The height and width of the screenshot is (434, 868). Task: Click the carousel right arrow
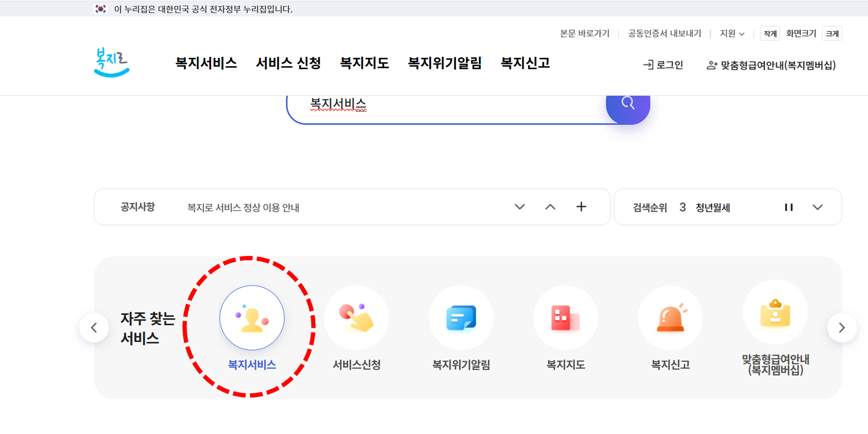click(842, 327)
